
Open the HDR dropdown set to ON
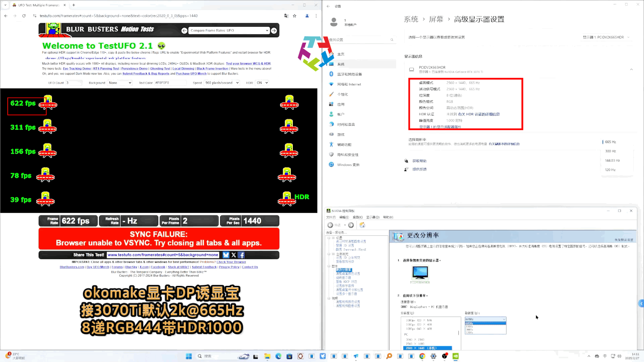(x=262, y=83)
